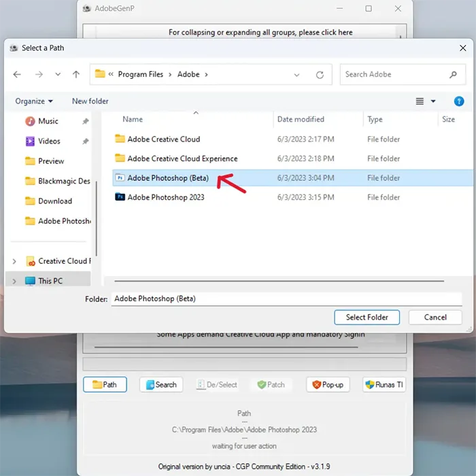Image resolution: width=476 pixels, height=476 pixels.
Task: Select This PC in navigation pane
Action: point(50,281)
